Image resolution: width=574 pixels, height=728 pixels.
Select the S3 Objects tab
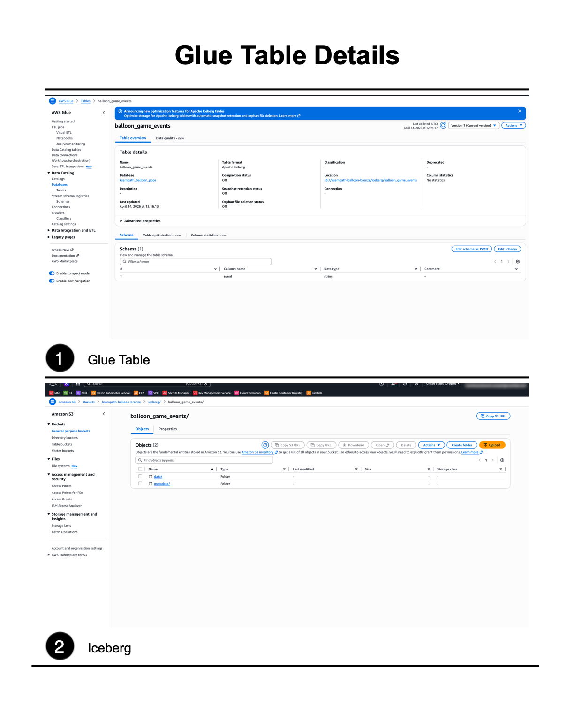(142, 429)
